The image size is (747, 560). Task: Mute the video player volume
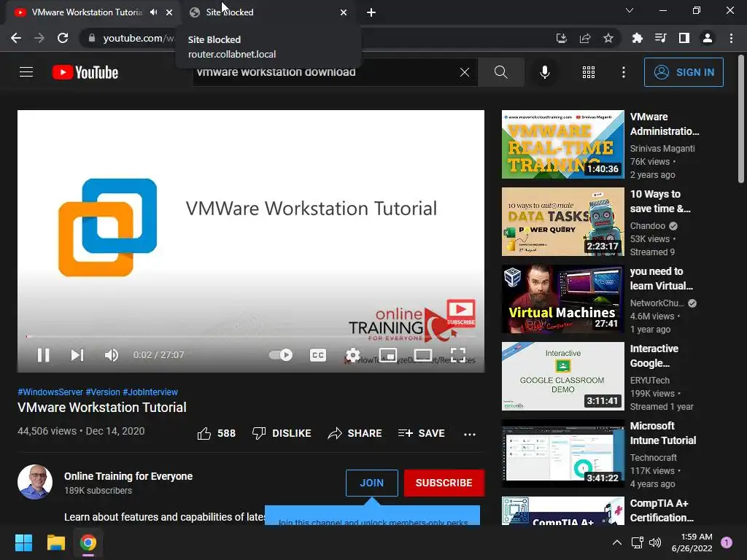(x=112, y=355)
